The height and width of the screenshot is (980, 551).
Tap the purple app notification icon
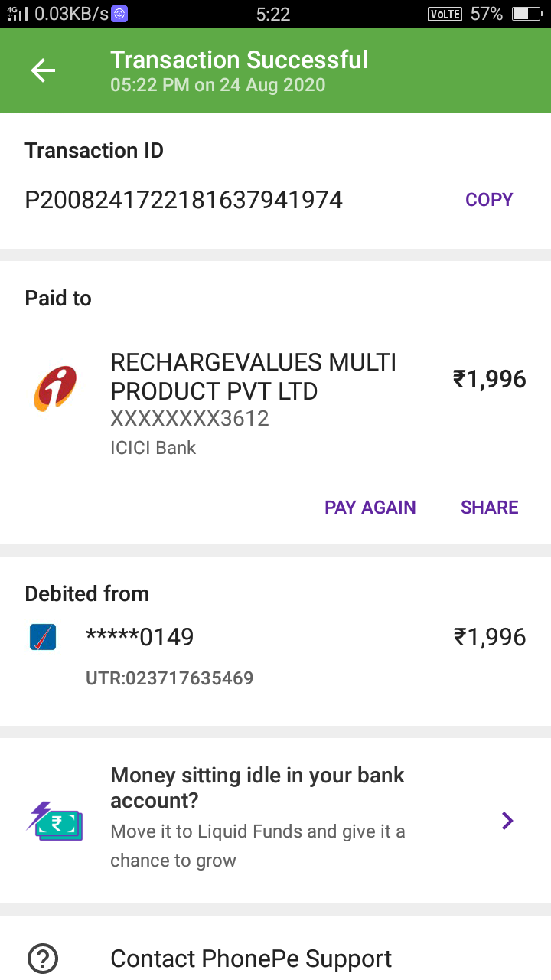pos(119,14)
